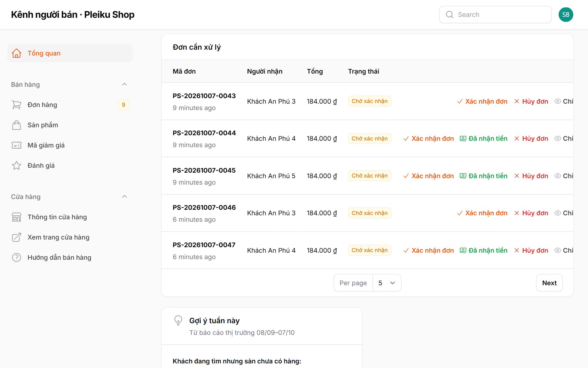Confirm order PS-20261007-0043 with Xác nhận đơn
588x368 pixels.
(482, 101)
